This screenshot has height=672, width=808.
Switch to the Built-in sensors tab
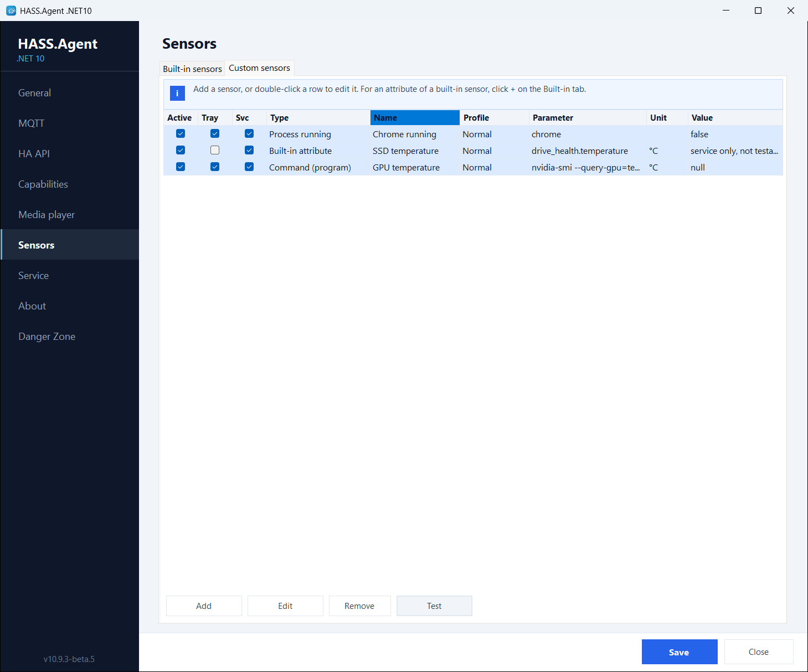click(192, 69)
